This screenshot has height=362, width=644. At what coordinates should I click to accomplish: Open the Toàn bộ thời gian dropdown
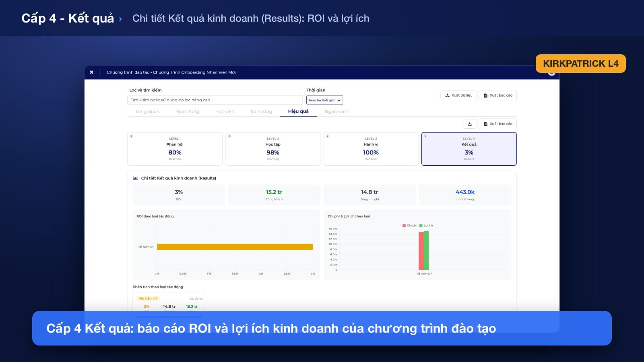tap(324, 100)
